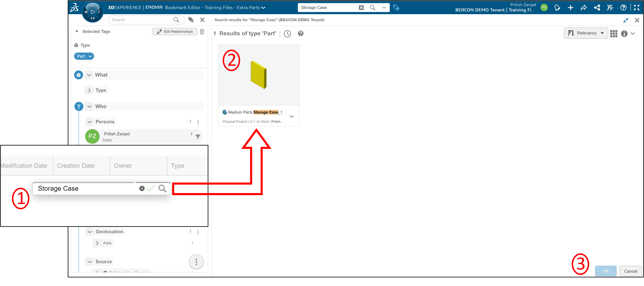644x286 pixels.
Task: Click the tag panel search magnifier
Action: click(176, 20)
